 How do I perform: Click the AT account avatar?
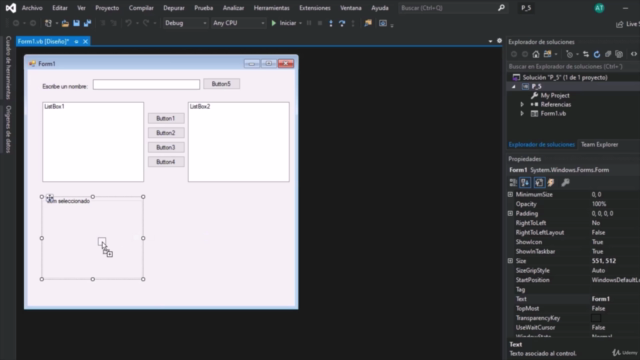pos(599,8)
